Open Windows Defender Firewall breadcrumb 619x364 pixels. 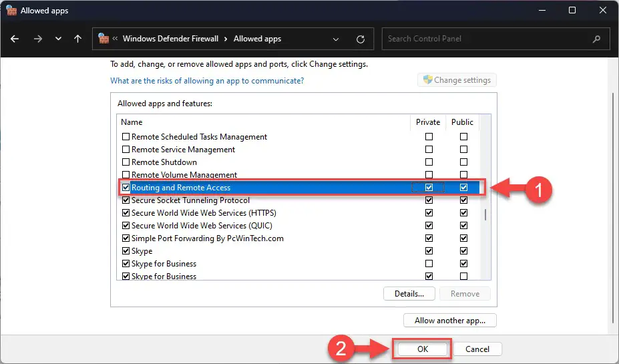(170, 39)
